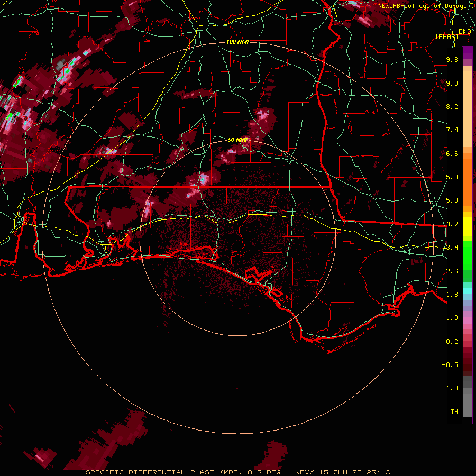The width and height of the screenshot is (476, 476).
Task: Click the 0.2 value on the color scale
Action: 452,342
